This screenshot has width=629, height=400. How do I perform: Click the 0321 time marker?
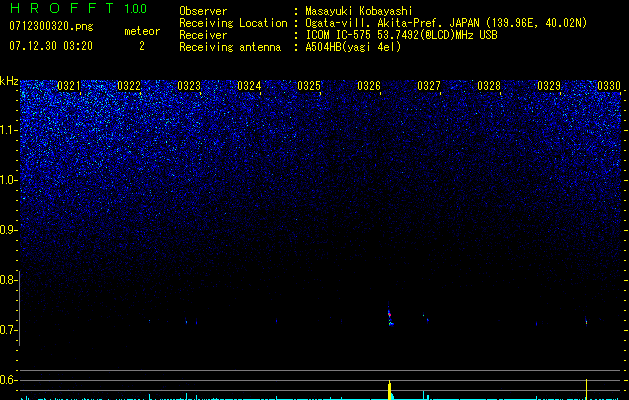(x=69, y=86)
